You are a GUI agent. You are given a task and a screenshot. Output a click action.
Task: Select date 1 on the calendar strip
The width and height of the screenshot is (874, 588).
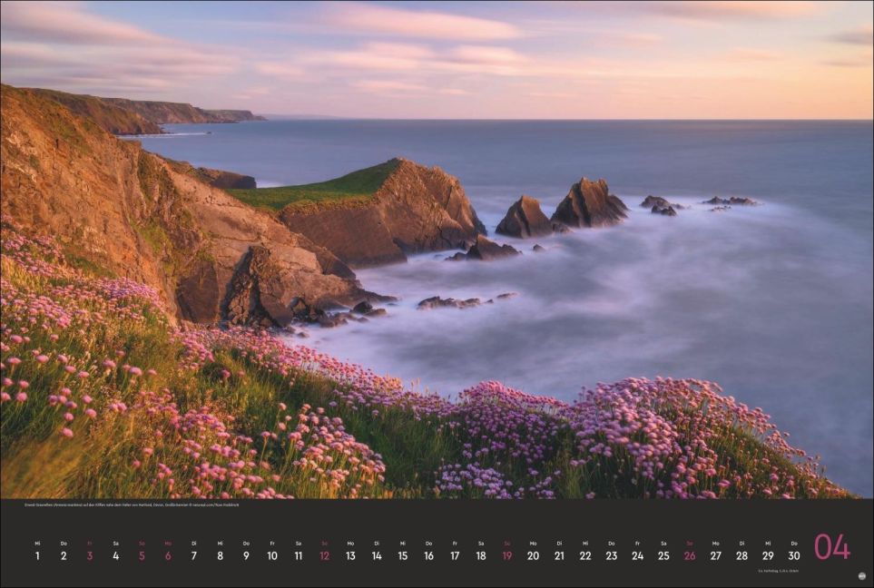coord(37,555)
